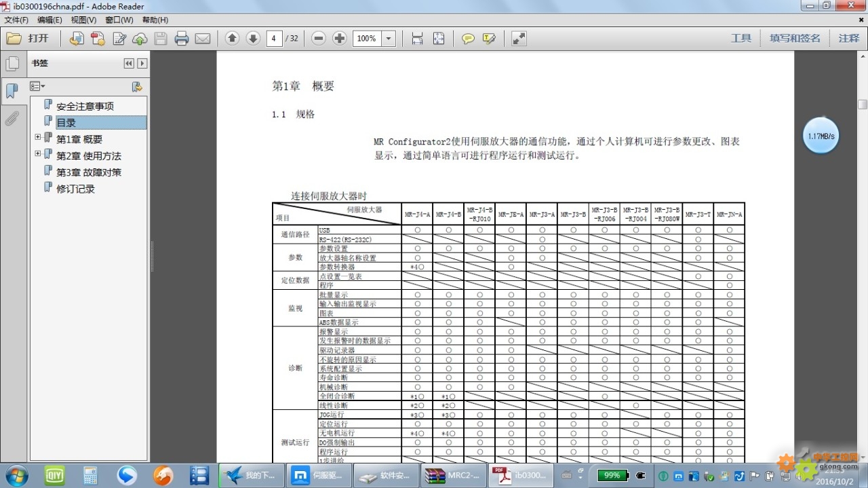Image resolution: width=868 pixels, height=488 pixels.
Task: Switch to 软件安... taskbar window
Action: 387,476
